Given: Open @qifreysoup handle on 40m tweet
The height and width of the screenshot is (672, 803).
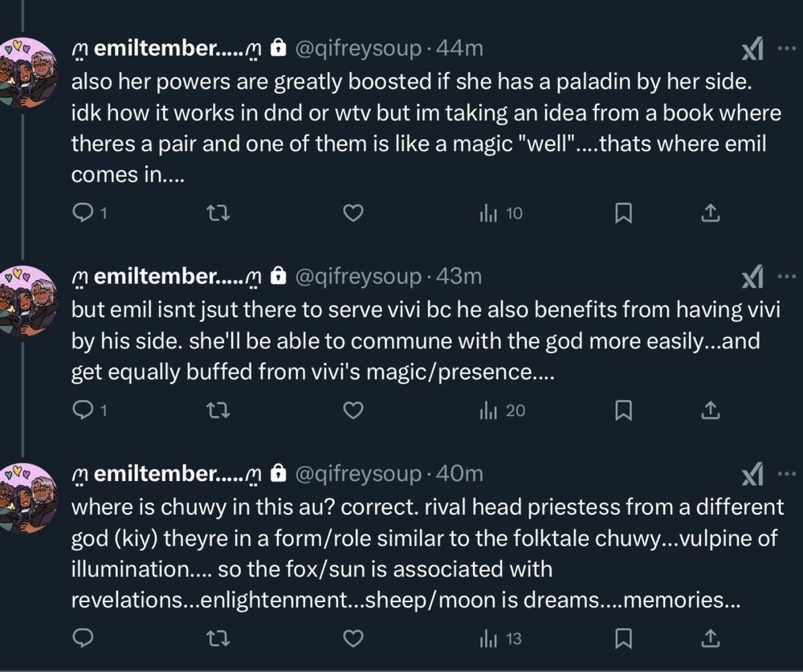Looking at the screenshot, I should [358, 474].
